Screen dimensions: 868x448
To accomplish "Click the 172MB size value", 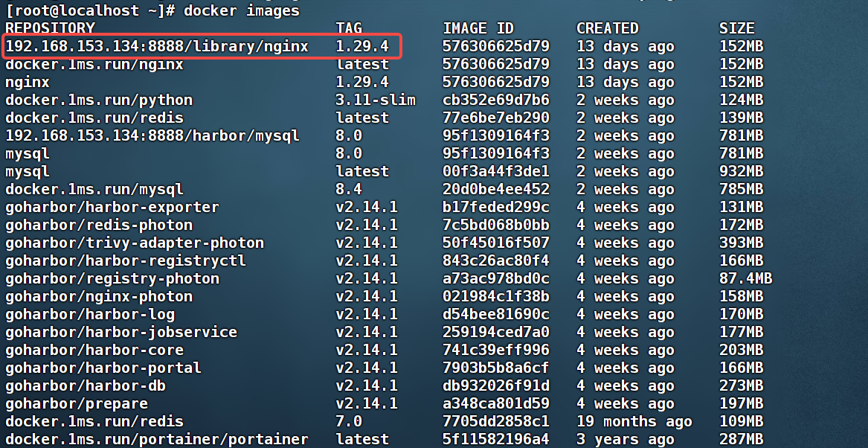I will (x=742, y=225).
